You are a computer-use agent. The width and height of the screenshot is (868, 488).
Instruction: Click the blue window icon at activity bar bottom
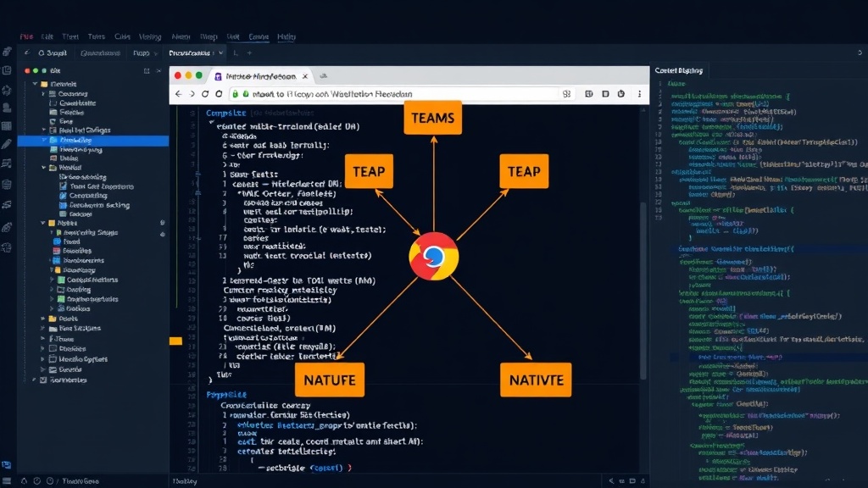click(x=7, y=465)
